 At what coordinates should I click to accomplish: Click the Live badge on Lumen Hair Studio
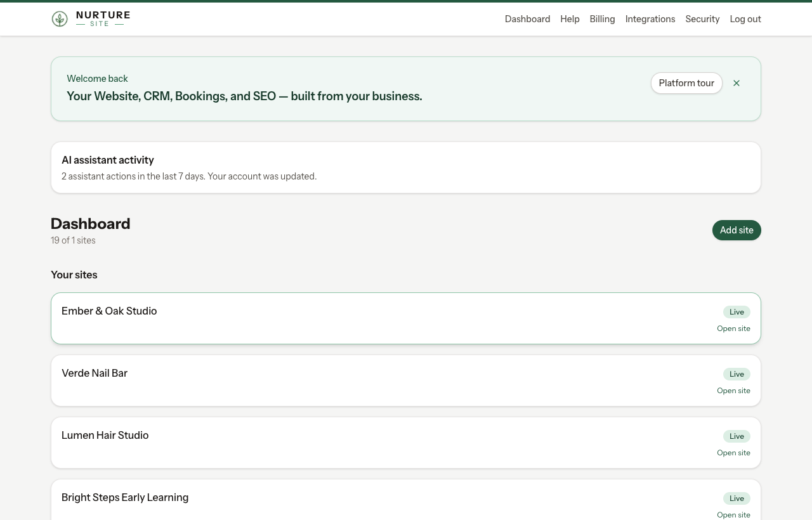tap(737, 436)
